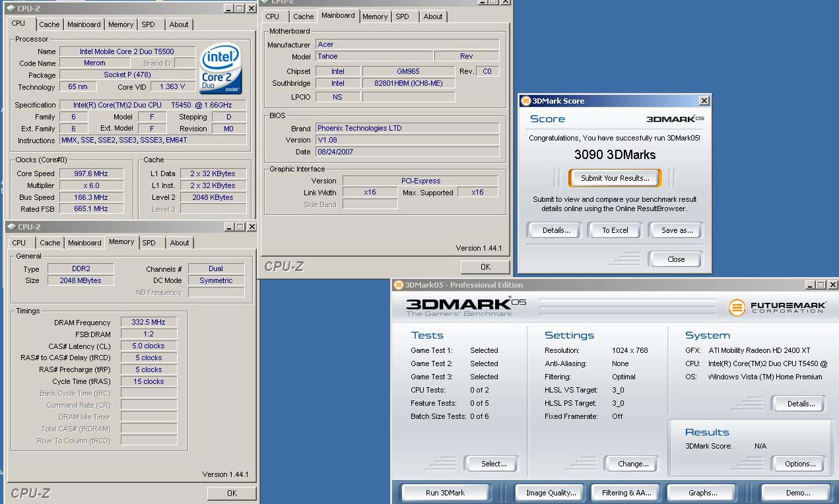The width and height of the screenshot is (839, 504).
Task: Click the Instructions MMX SSE field
Action: click(153, 140)
